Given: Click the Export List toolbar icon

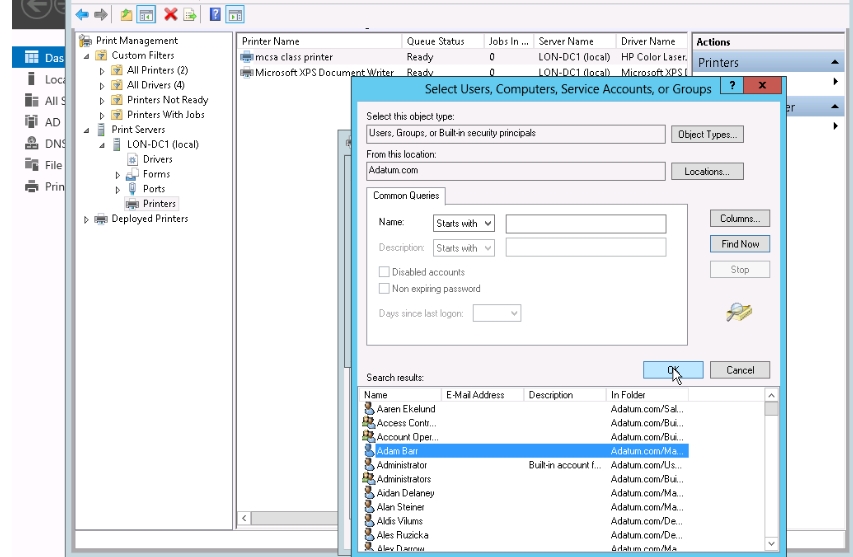Looking at the screenshot, I should [x=189, y=15].
